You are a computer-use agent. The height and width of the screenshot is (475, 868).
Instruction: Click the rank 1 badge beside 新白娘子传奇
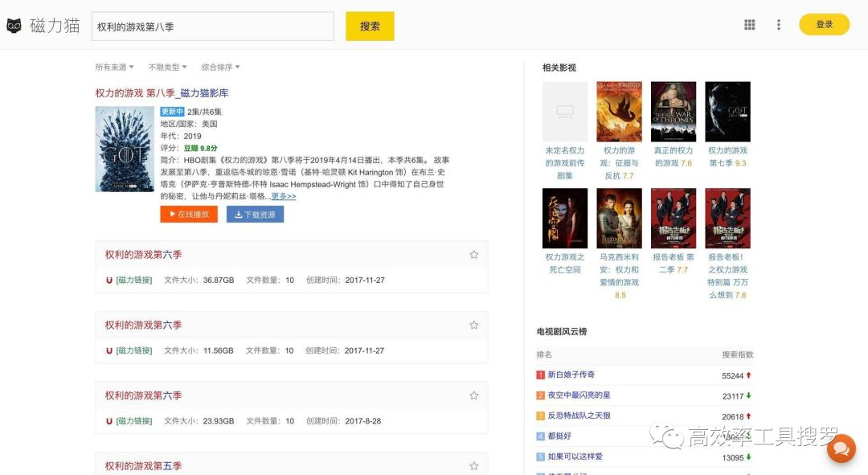(541, 375)
